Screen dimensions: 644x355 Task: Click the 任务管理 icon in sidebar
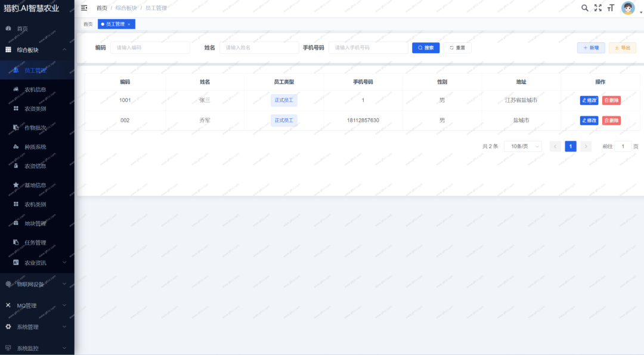[x=16, y=242]
